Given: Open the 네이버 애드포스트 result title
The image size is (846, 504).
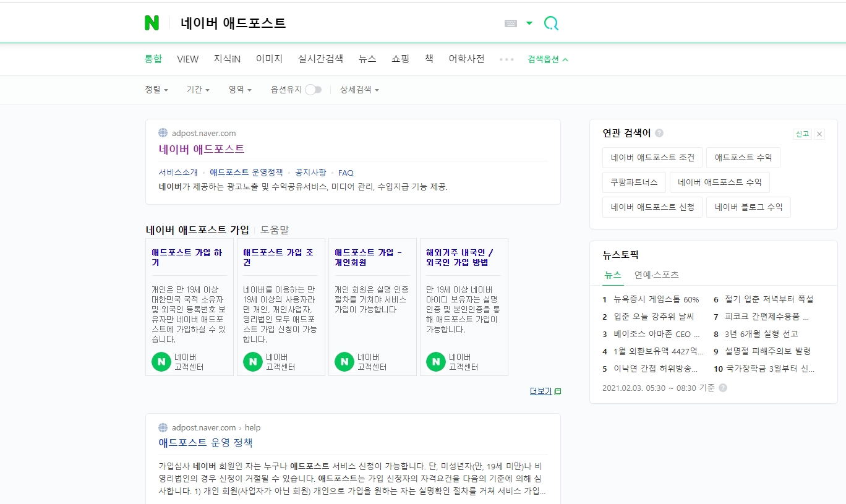Looking at the screenshot, I should pyautogui.click(x=202, y=149).
